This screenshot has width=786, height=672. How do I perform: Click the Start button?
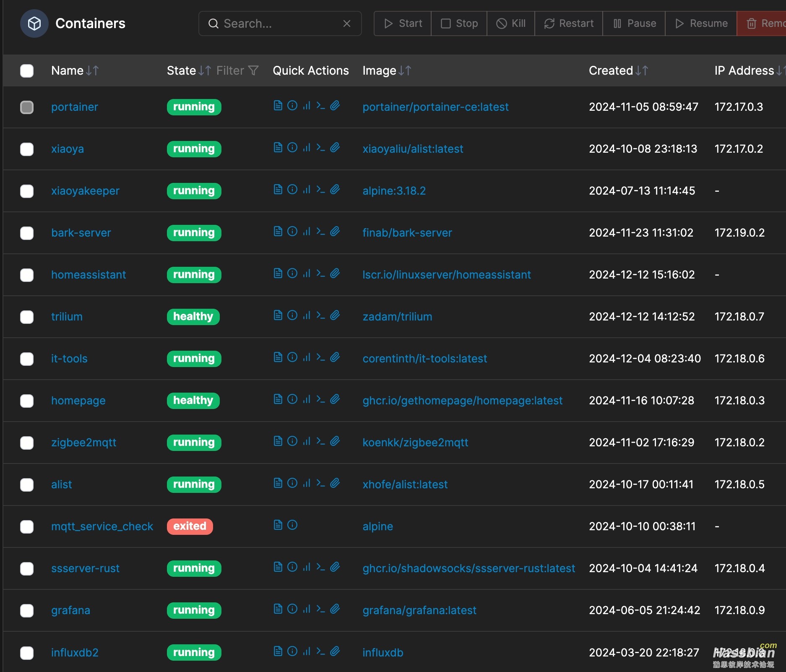(403, 23)
